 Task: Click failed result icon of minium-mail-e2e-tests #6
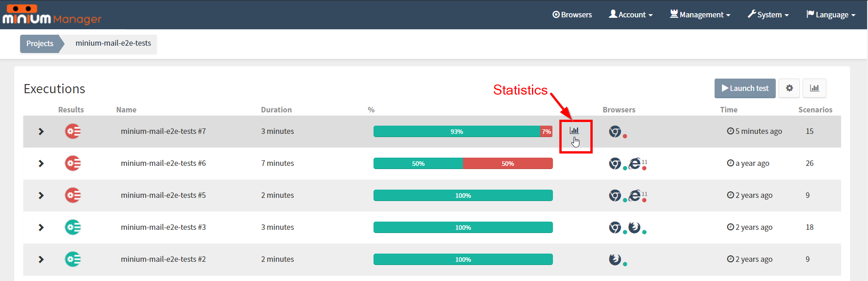point(73,163)
